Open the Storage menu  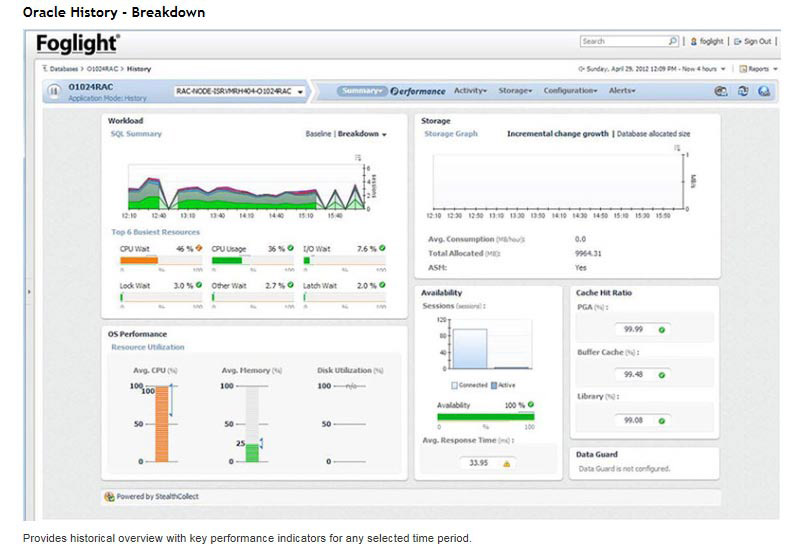point(515,90)
